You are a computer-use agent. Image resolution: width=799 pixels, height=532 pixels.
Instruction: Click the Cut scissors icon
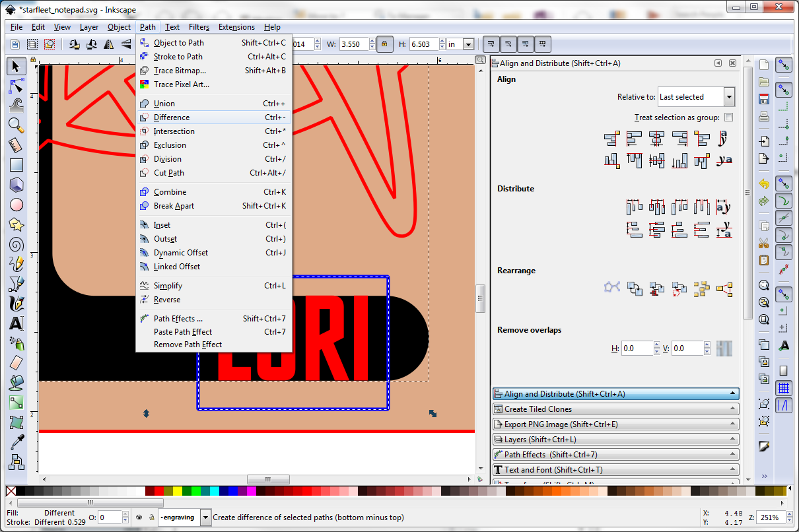pyautogui.click(x=764, y=243)
